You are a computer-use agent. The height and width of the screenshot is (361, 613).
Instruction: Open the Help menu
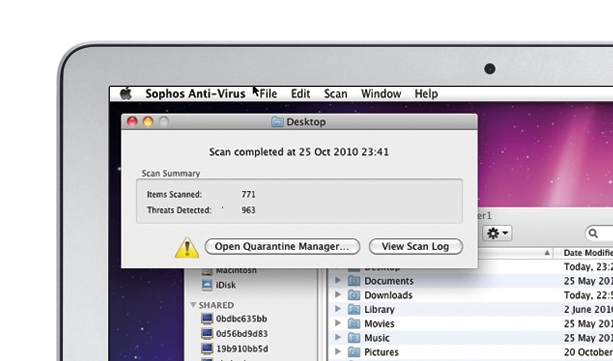pos(426,94)
